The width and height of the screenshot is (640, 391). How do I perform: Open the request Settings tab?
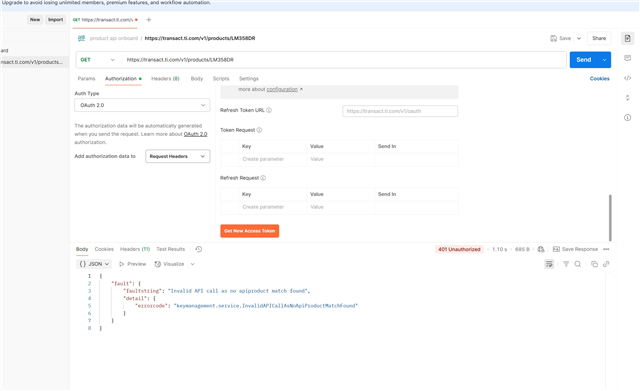tap(249, 78)
